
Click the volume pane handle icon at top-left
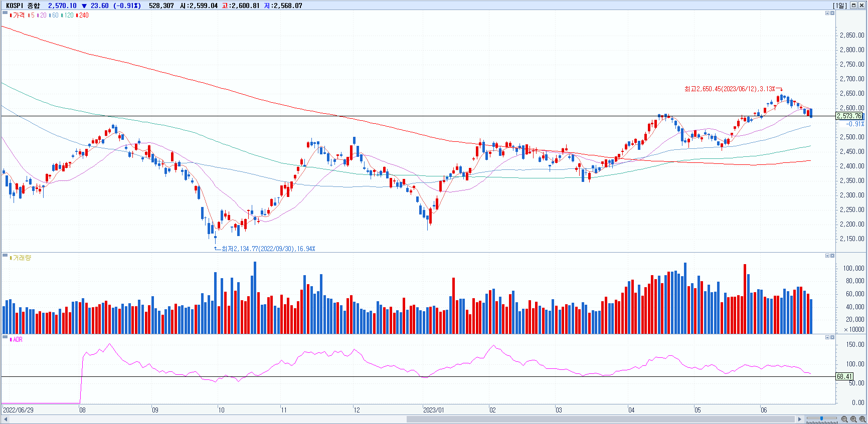click(x=5, y=255)
